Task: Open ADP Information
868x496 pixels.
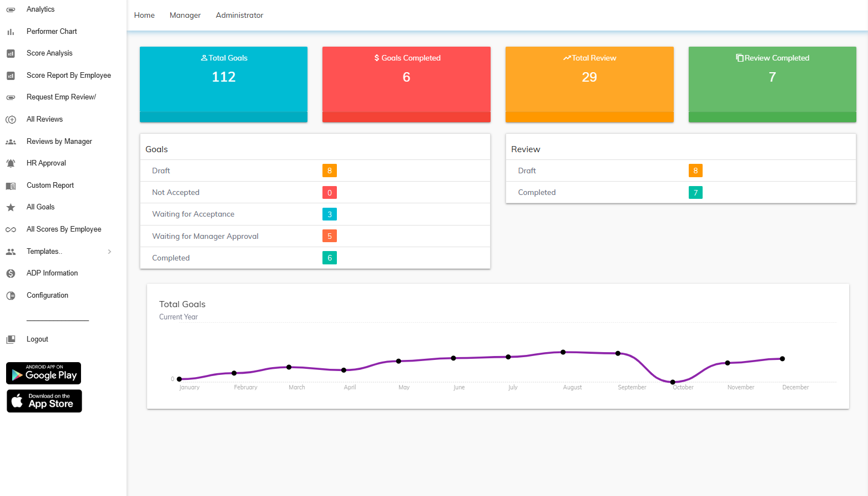Action: (x=52, y=273)
